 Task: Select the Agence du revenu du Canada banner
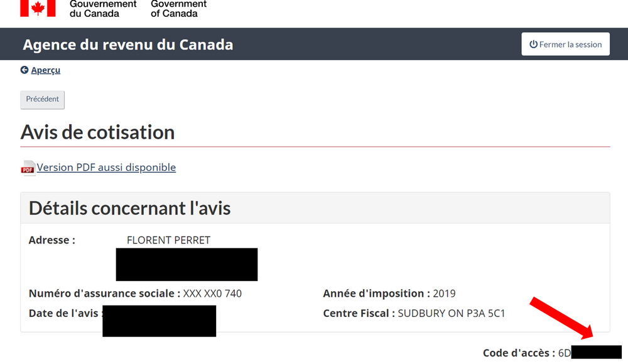[x=128, y=45]
